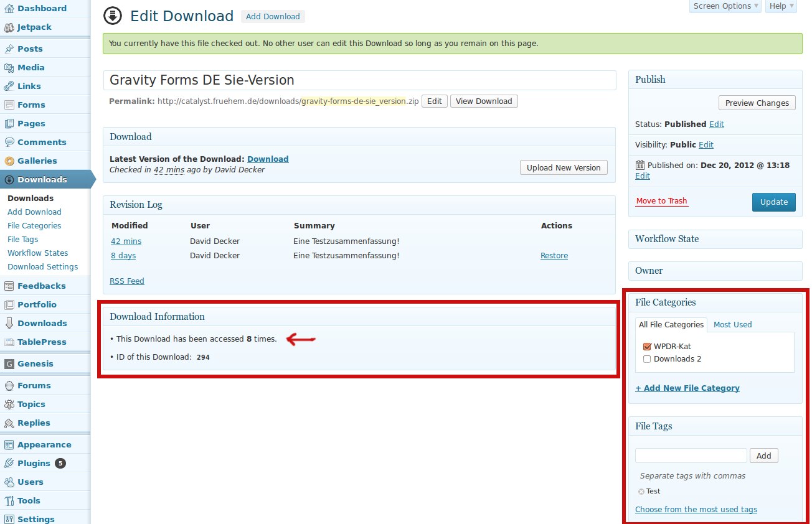Open the Add Download submenu item
This screenshot has width=812, height=524.
click(x=34, y=212)
